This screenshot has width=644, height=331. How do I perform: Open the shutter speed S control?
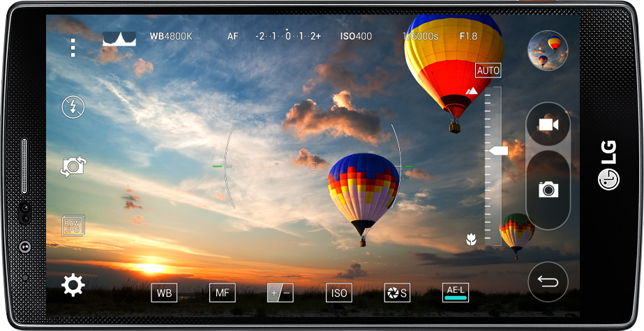(x=397, y=293)
